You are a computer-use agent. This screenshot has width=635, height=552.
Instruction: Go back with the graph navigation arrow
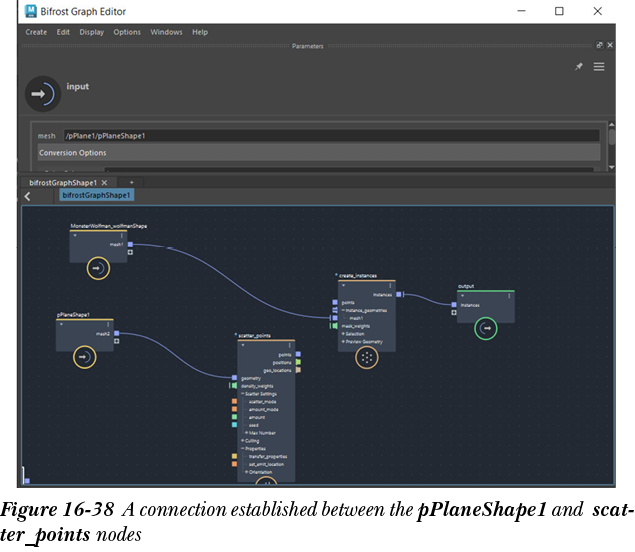tap(27, 197)
